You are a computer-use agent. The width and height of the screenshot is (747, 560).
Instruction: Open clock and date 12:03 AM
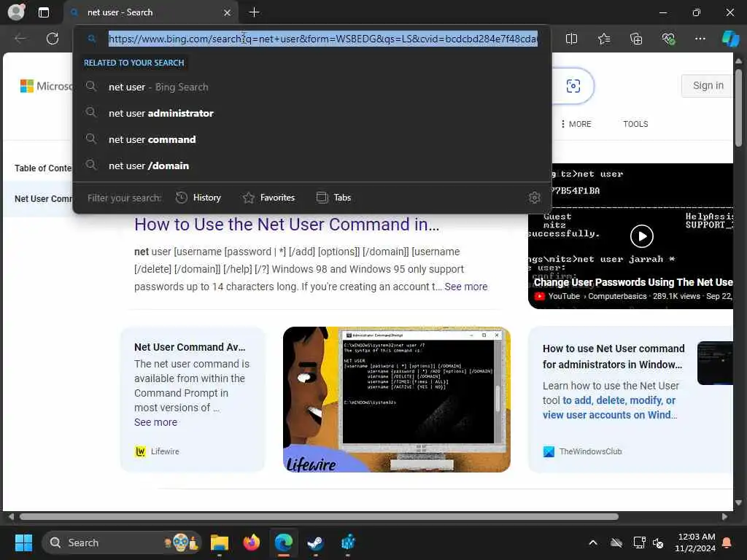click(x=695, y=542)
